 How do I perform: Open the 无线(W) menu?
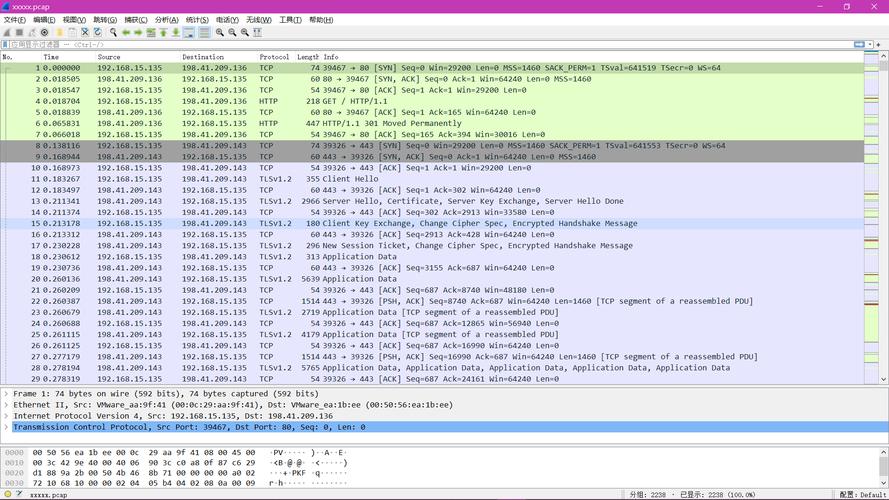tap(259, 20)
